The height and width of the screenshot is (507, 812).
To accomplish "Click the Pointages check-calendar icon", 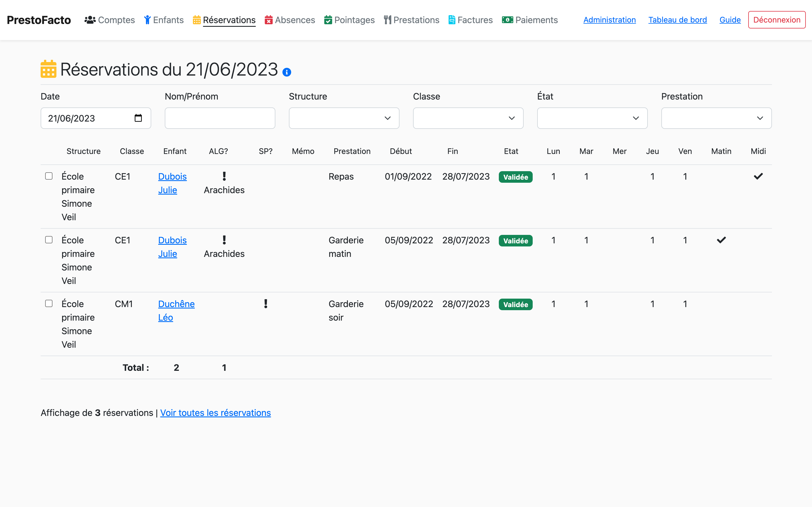I will 328,20.
